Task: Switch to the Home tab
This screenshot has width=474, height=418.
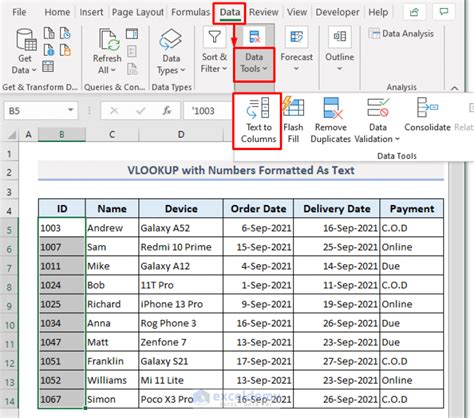Action: pos(57,12)
